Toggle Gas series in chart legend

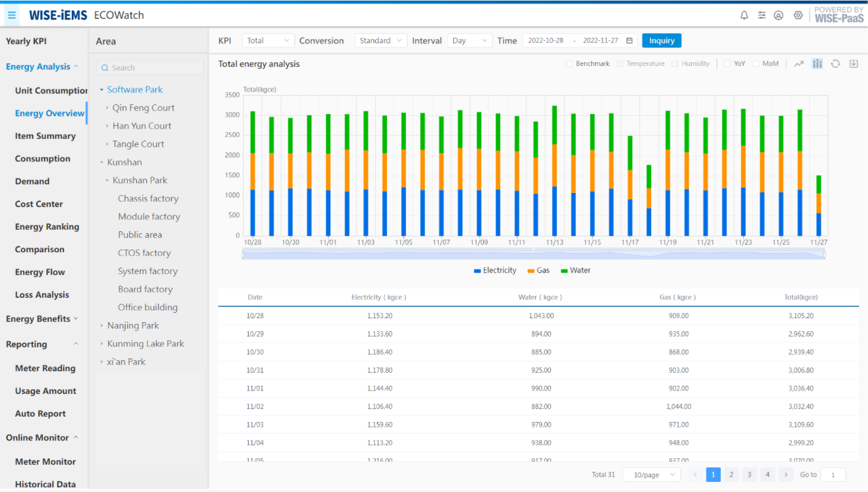pos(538,270)
